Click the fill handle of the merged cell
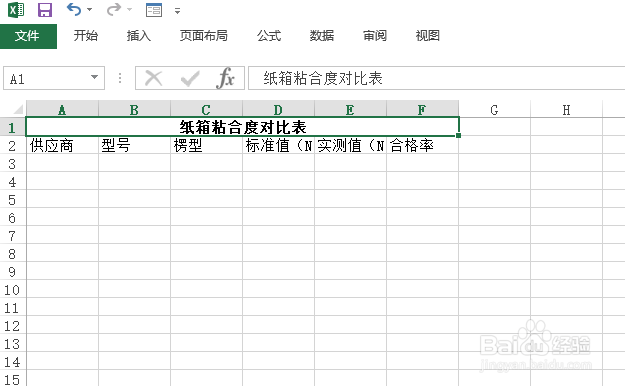This screenshot has height=386, width=625. pyautogui.click(x=458, y=136)
